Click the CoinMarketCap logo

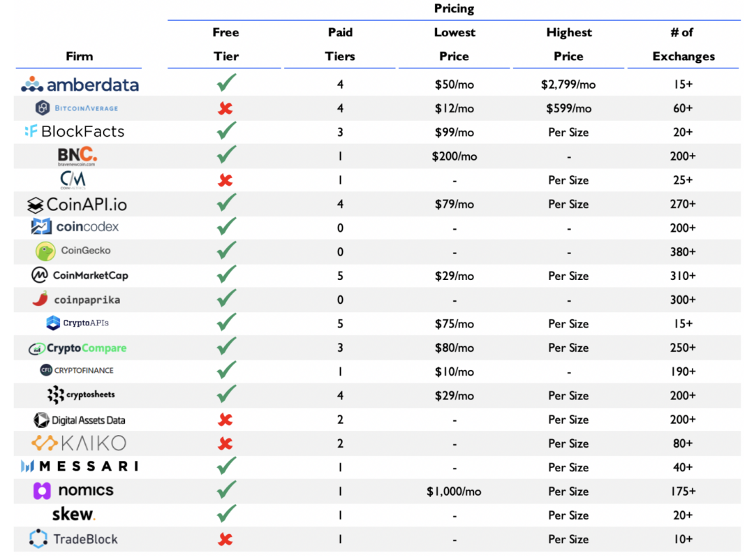[x=80, y=275]
